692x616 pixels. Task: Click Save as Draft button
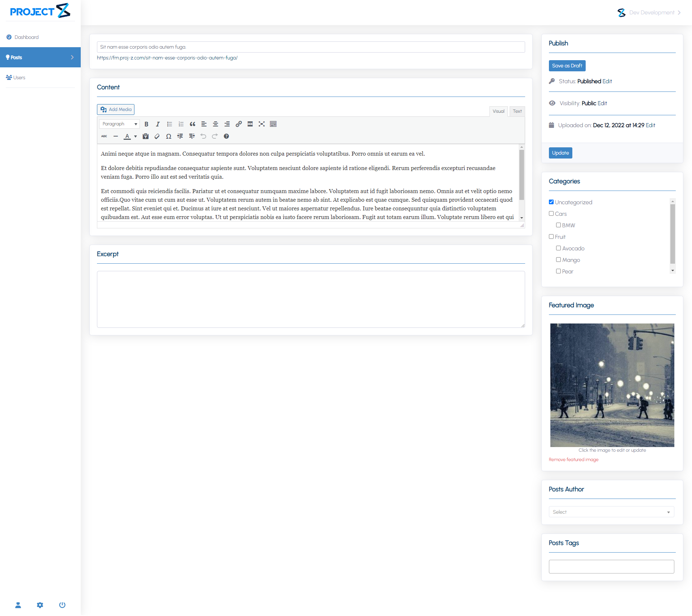567,66
